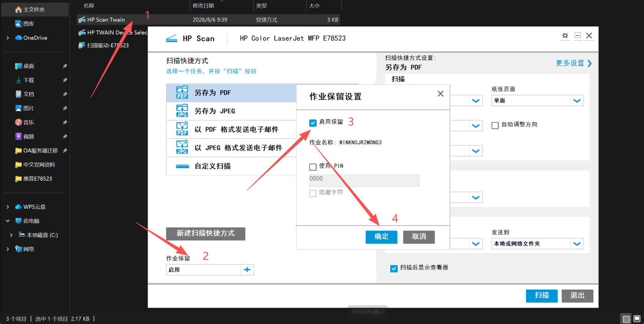
Task: Uncheck the 启用保留 checkbox
Action: pos(313,123)
